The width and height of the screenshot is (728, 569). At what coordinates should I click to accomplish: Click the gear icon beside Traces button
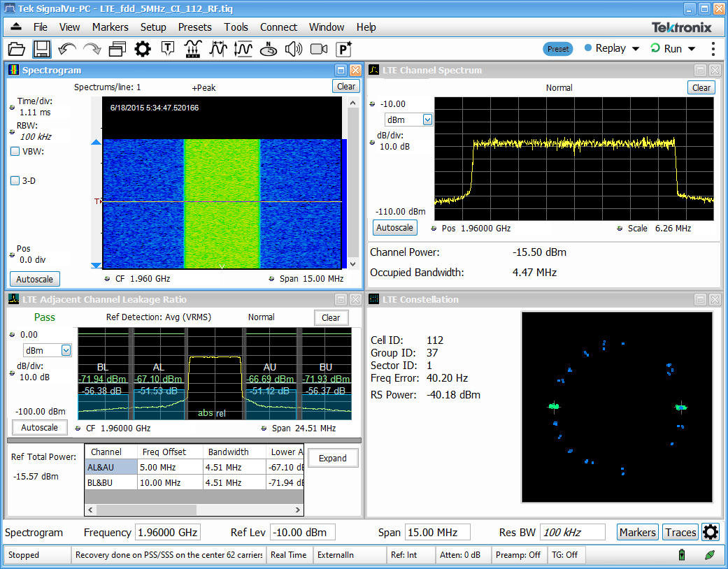(711, 532)
